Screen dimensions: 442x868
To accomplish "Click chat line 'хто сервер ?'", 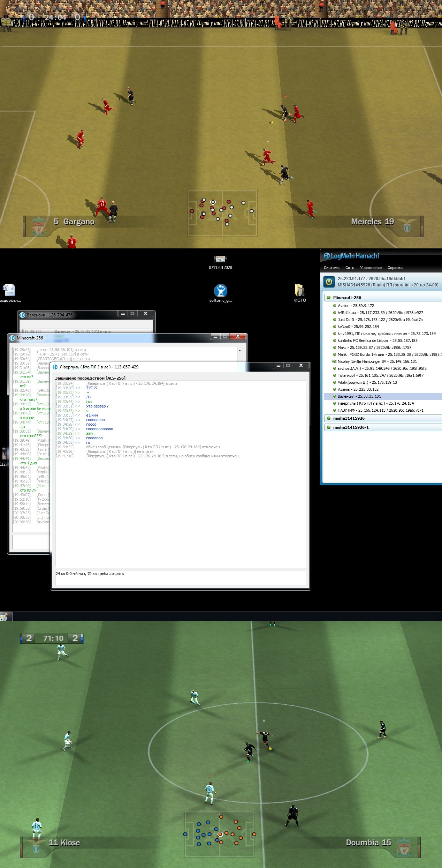I will 97,406.
